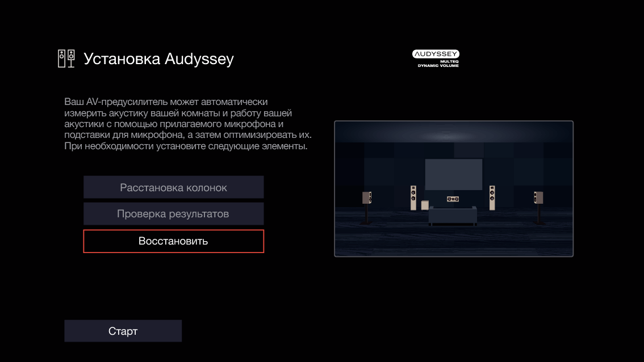Click the room illustration preview

pos(453,189)
